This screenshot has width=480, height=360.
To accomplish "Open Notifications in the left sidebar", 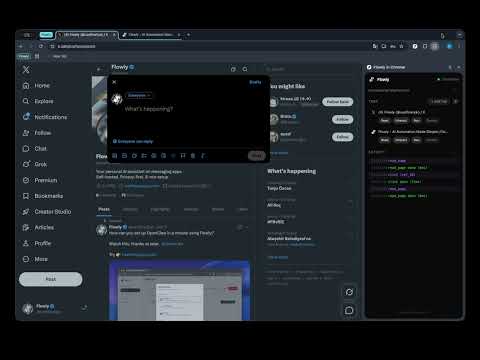I will (x=45, y=117).
